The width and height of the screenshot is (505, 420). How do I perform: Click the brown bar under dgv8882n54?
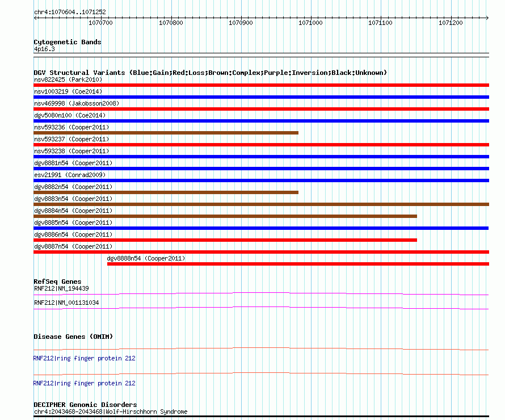click(166, 192)
